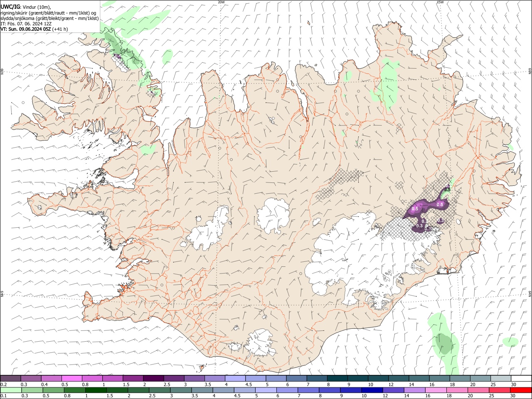Click '1.5' label in the upper scale

(126, 384)
